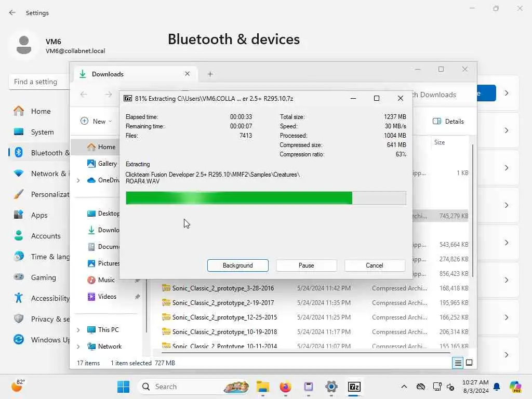
Task: Open Personalization brush icon in Settings
Action: click(19, 194)
